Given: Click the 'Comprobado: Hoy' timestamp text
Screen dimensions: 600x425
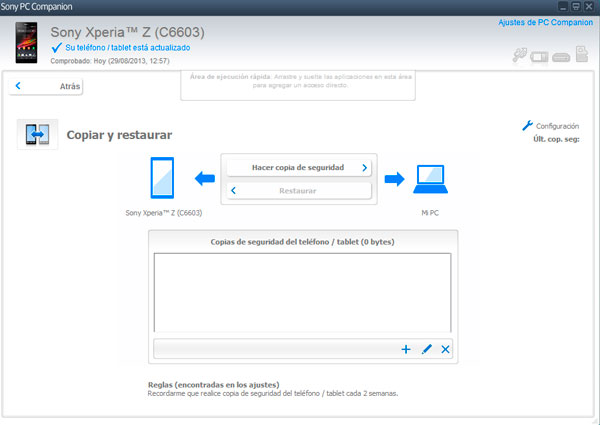Looking at the screenshot, I should [x=110, y=61].
